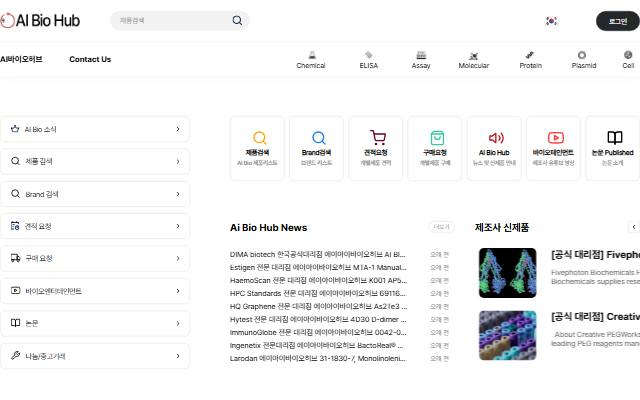Viewport: 640px width, 400px height.
Task: Open the Hytest 4D30 D-dimer news item
Action: tap(318, 319)
